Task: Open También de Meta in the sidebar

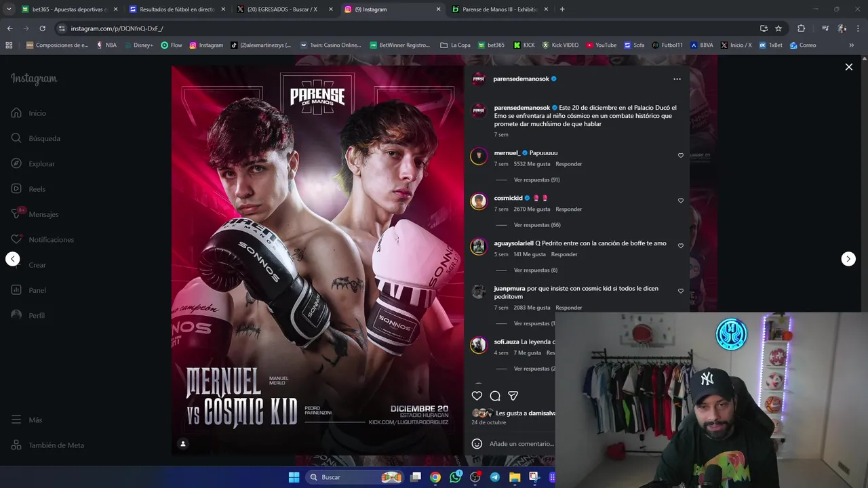Action: (x=47, y=445)
